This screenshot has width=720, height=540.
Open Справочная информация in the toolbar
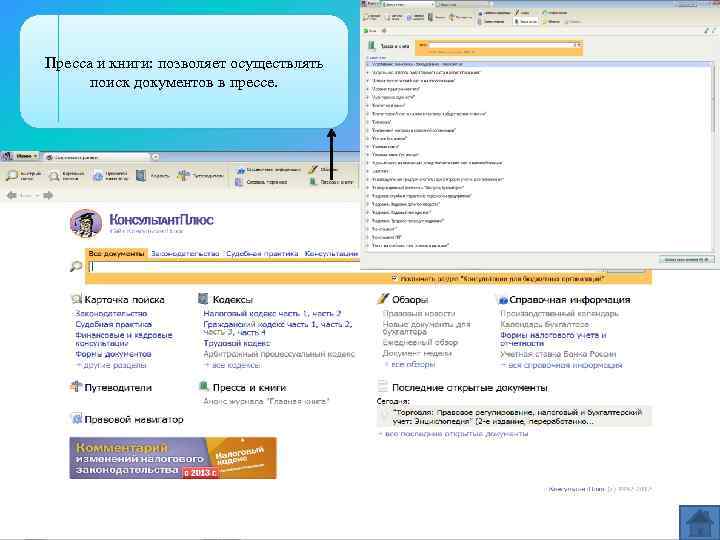click(268, 170)
